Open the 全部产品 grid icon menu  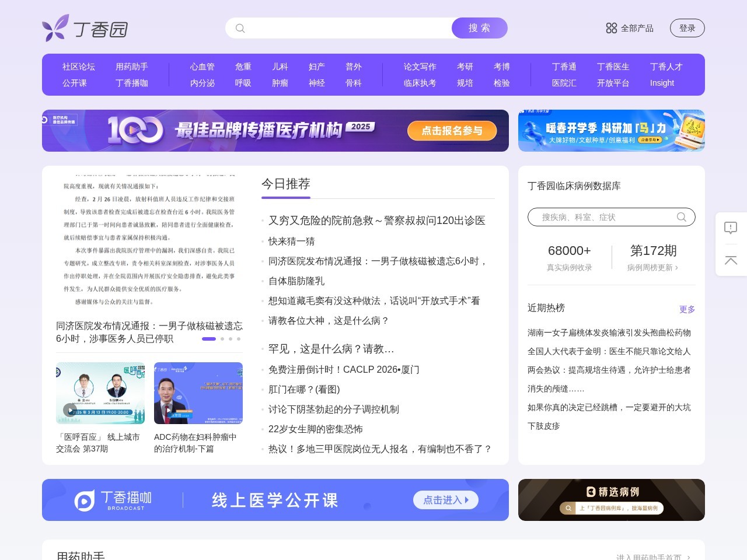611,27
